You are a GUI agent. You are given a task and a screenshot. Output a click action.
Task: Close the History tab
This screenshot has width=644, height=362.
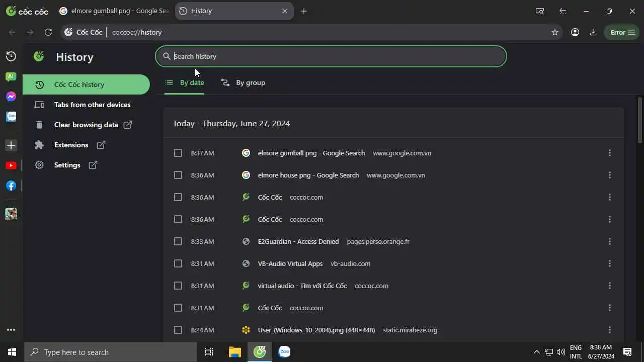pyautogui.click(x=285, y=11)
